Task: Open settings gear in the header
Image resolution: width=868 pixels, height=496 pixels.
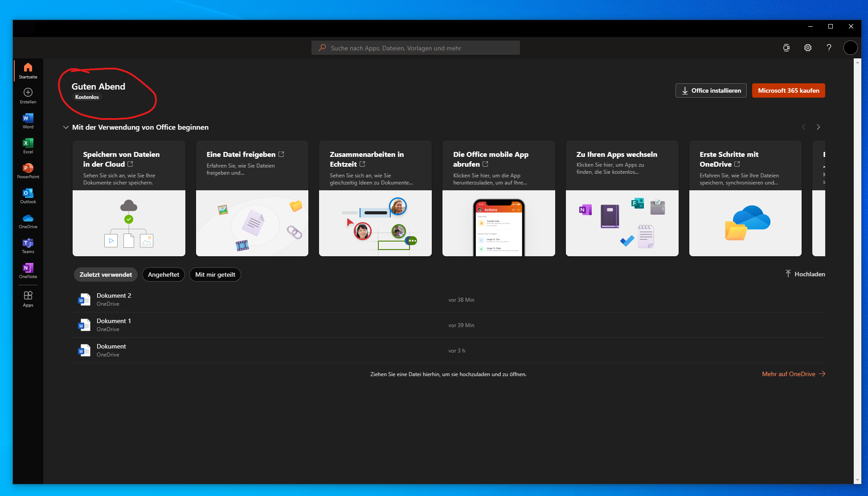Action: 807,48
